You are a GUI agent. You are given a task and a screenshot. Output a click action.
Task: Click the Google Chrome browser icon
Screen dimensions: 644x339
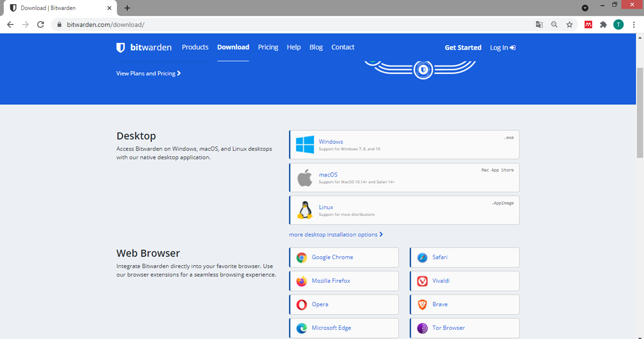(301, 258)
